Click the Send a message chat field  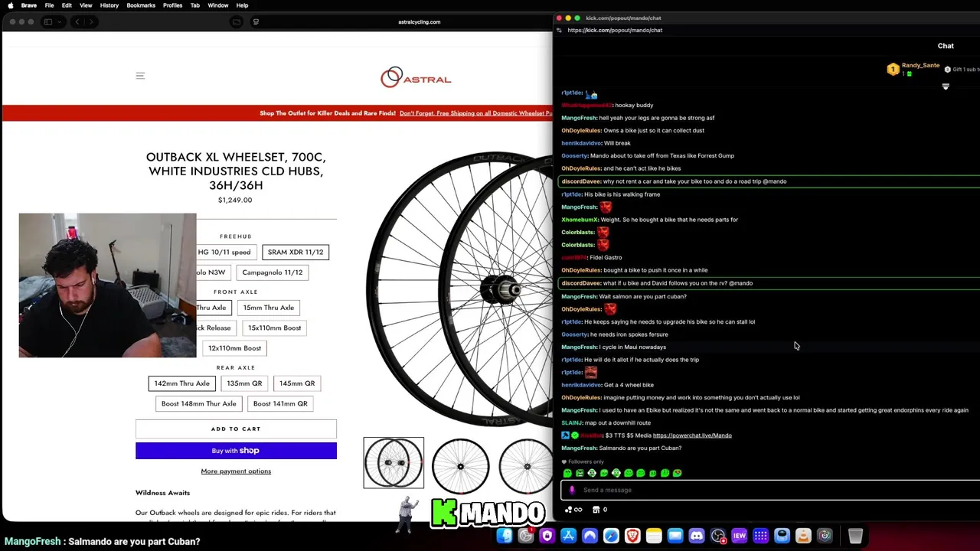pyautogui.click(x=770, y=490)
